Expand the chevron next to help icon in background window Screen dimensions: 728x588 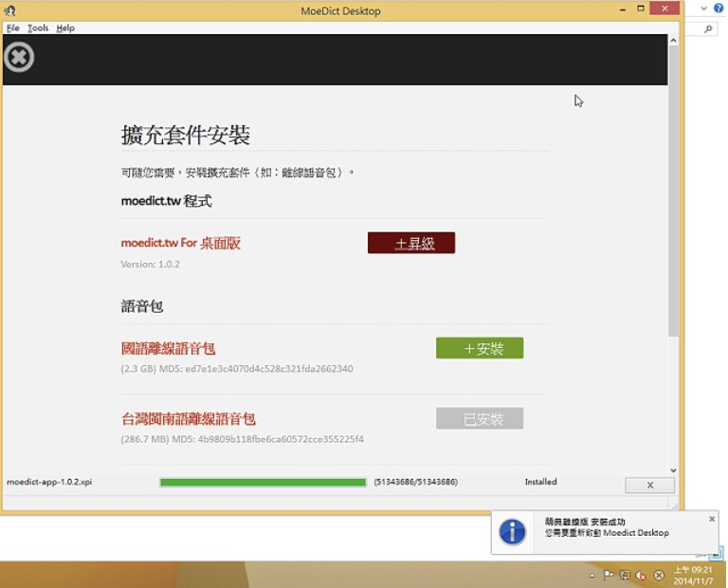[x=704, y=9]
